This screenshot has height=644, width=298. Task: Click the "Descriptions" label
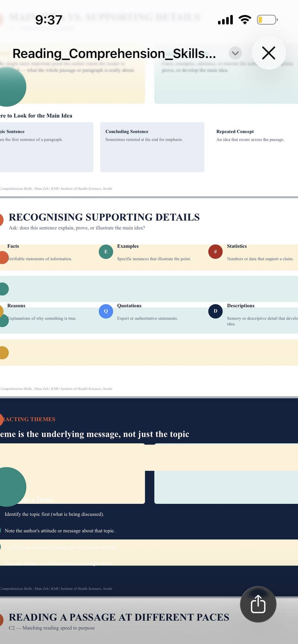(x=241, y=306)
